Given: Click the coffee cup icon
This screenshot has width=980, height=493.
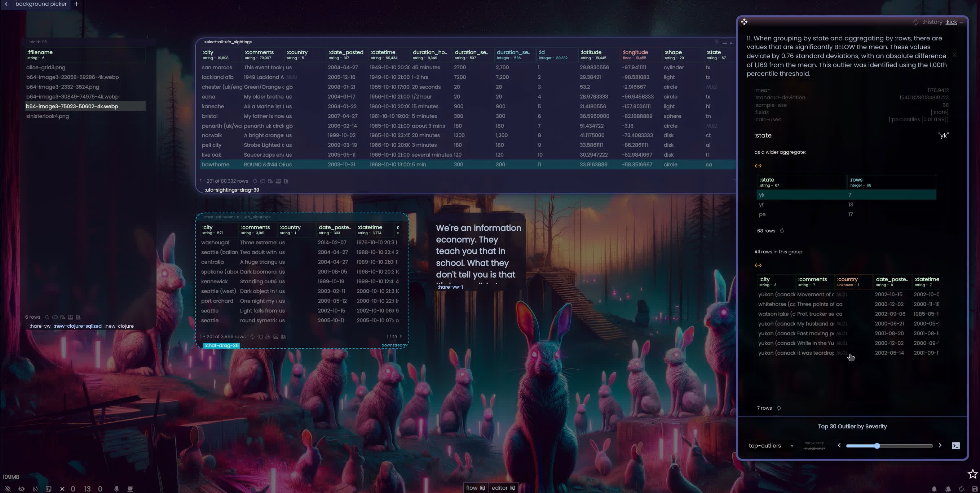Looking at the screenshot, I should tap(130, 489).
